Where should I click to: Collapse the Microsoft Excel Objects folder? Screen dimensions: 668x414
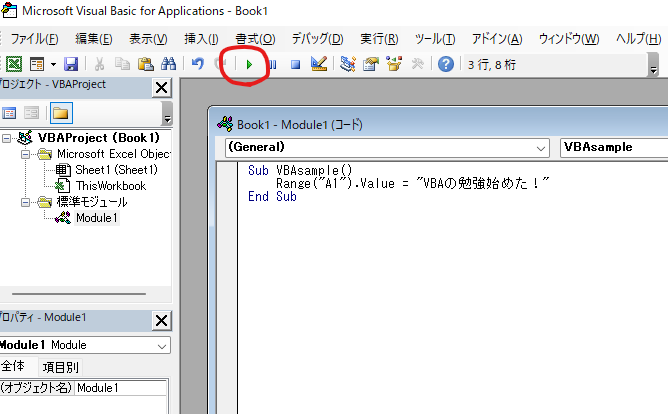(x=26, y=154)
